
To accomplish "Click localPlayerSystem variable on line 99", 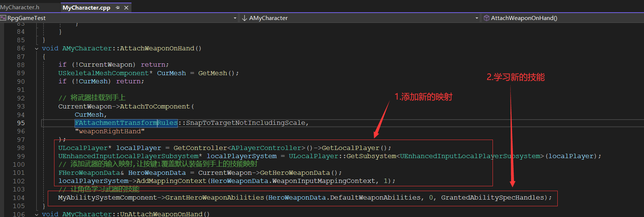I will (x=241, y=156).
